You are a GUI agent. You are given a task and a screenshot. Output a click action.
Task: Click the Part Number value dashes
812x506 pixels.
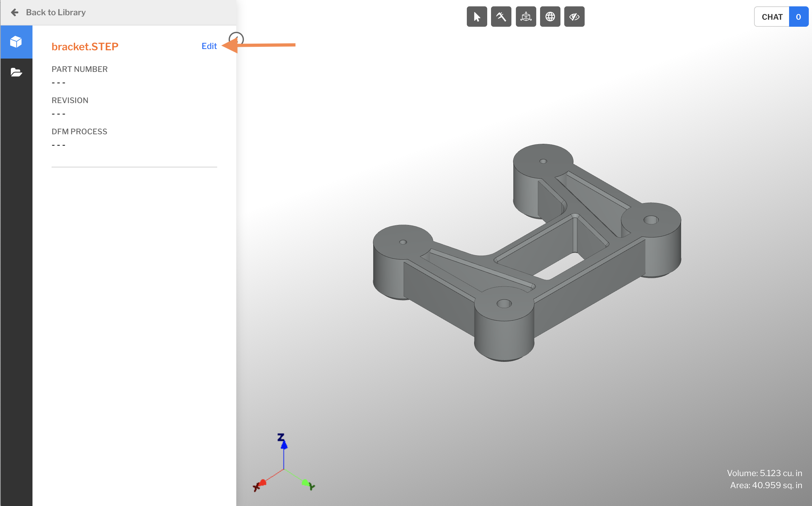tap(59, 83)
